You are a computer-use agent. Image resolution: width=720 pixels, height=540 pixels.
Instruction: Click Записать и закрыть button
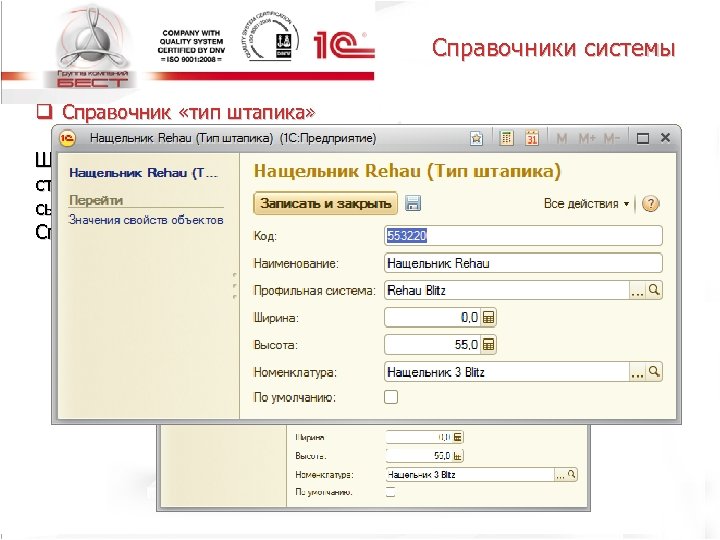click(326, 203)
